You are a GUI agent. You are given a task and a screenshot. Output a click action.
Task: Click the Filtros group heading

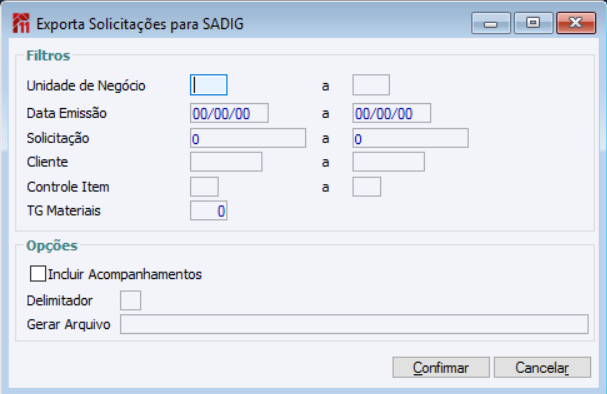(x=48, y=56)
